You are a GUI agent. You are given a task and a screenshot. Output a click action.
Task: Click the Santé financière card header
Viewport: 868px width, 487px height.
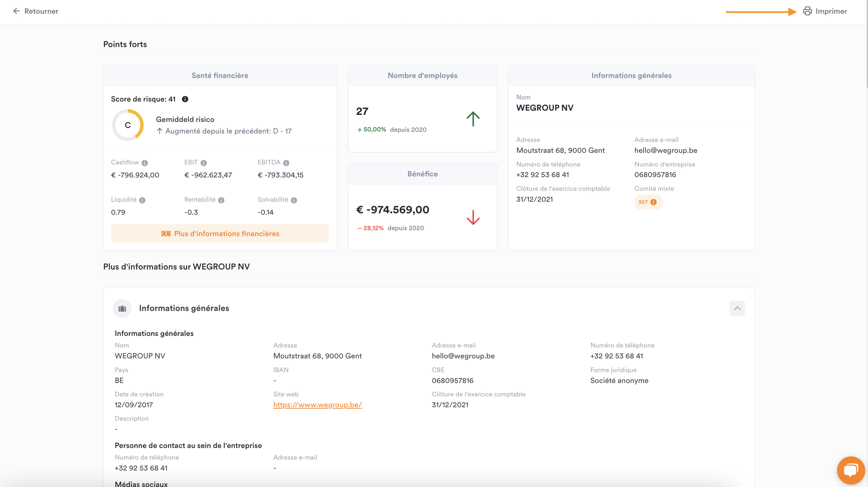pyautogui.click(x=220, y=76)
